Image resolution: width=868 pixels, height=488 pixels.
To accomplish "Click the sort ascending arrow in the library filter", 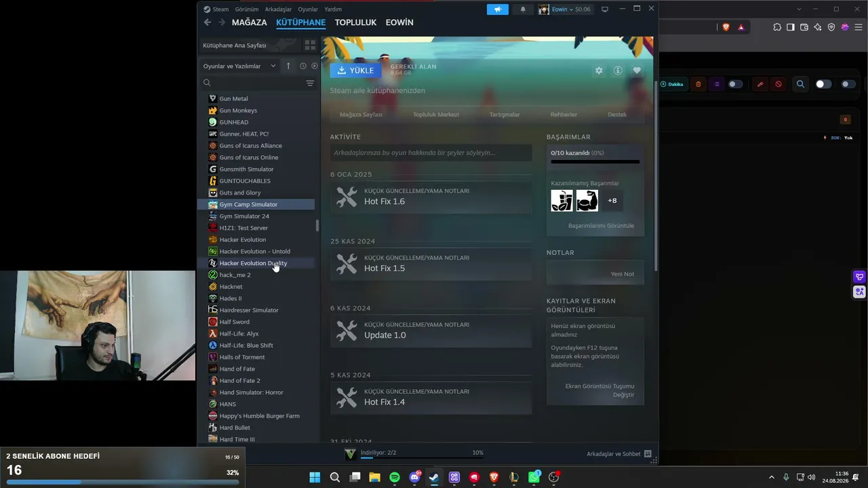I will (x=288, y=66).
